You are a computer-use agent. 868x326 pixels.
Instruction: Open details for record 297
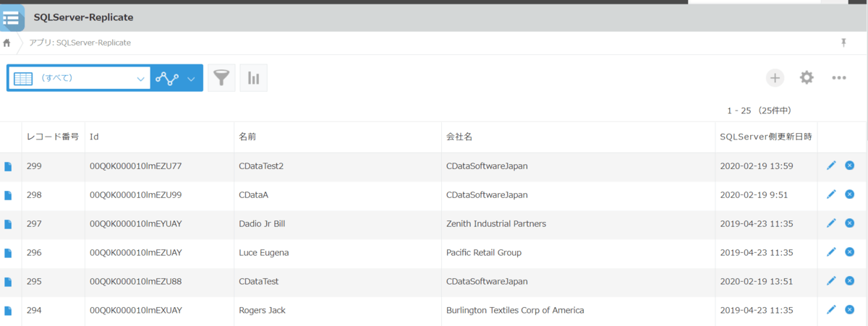(x=9, y=224)
